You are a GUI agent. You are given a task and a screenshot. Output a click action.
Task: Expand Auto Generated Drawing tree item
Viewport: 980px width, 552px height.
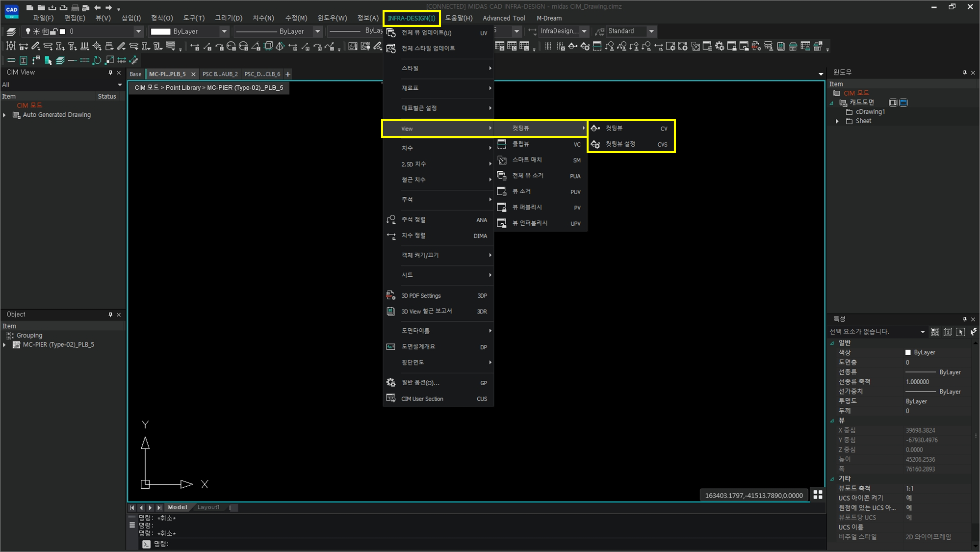click(x=4, y=115)
